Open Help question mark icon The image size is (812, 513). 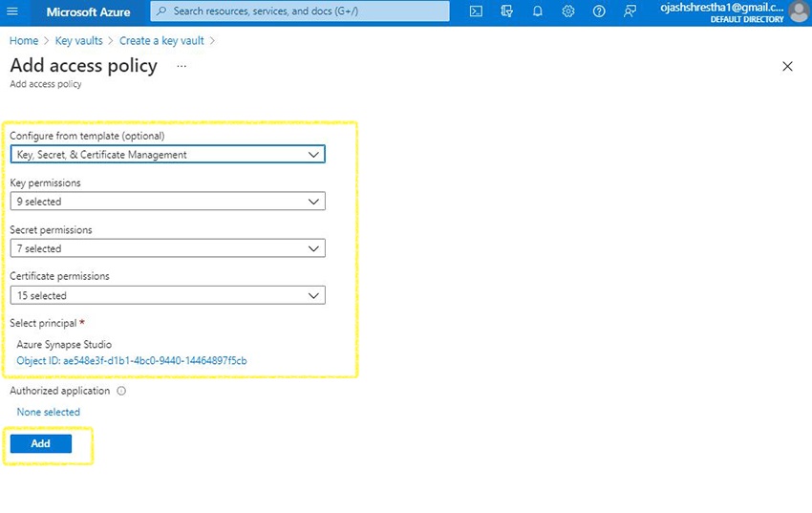[599, 11]
